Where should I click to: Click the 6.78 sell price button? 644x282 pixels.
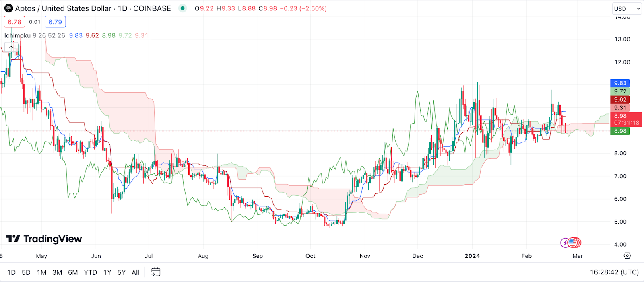click(x=14, y=22)
